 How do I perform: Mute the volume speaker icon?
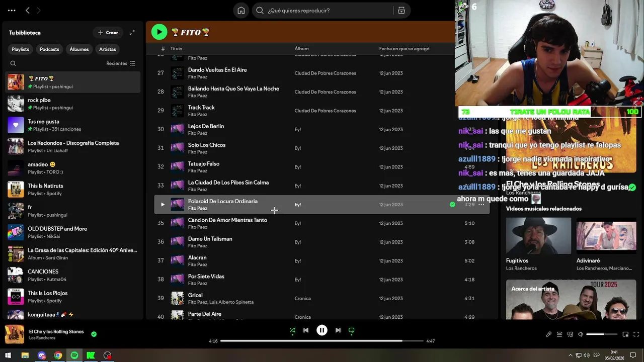[x=581, y=334]
